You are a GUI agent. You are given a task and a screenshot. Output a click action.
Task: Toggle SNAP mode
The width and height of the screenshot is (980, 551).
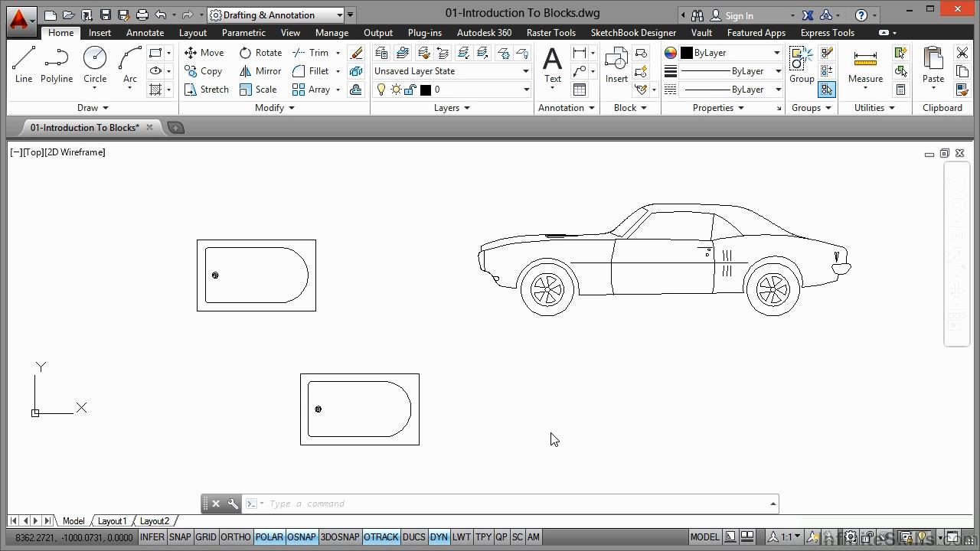pyautogui.click(x=180, y=537)
